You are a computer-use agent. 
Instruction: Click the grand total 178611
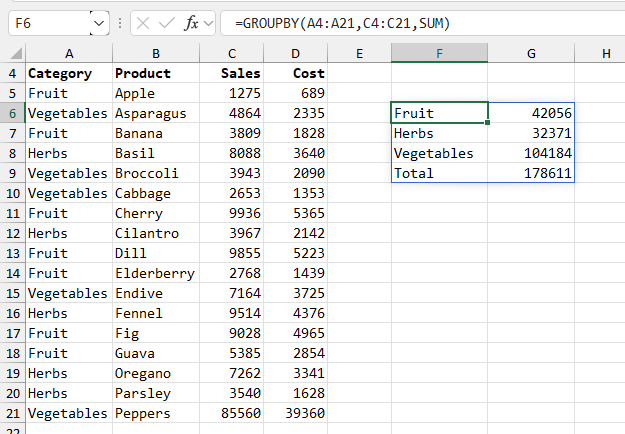pyautogui.click(x=531, y=173)
